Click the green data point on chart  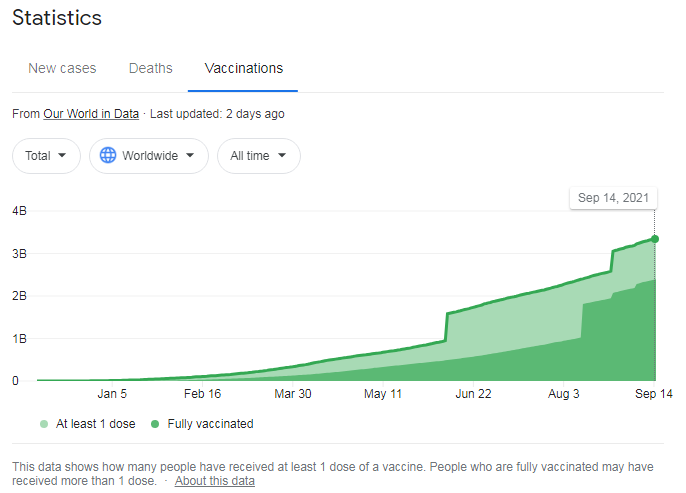click(x=655, y=238)
